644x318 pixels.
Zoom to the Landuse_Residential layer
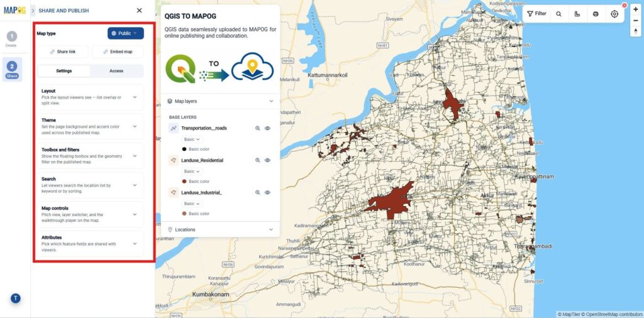tap(257, 160)
